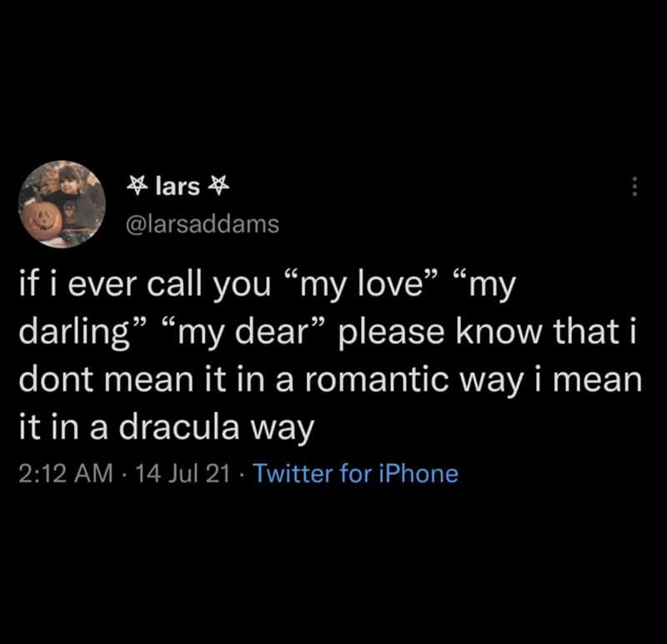Image resolution: width=667 pixels, height=644 pixels.
Task: Click the Twitter for iPhone source link
Action: click(354, 474)
